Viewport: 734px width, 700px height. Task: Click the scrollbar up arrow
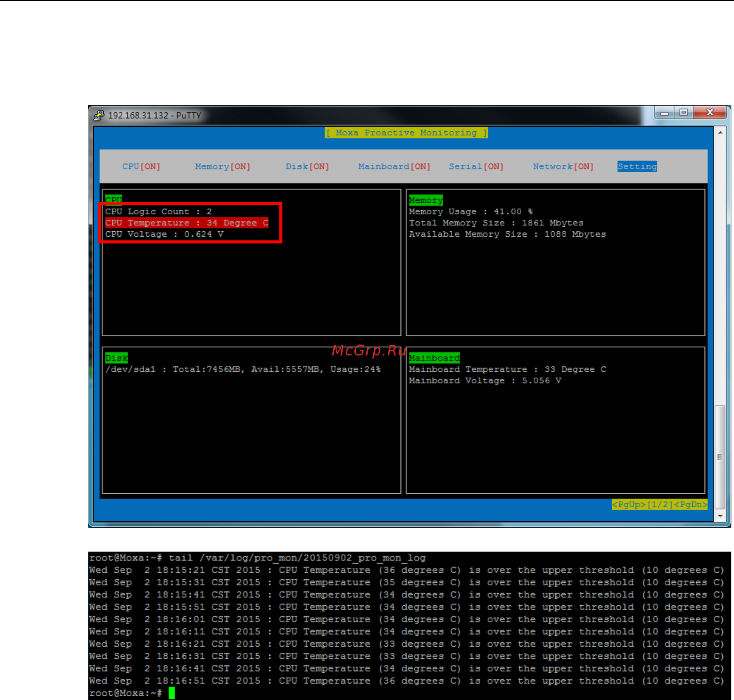[720, 133]
